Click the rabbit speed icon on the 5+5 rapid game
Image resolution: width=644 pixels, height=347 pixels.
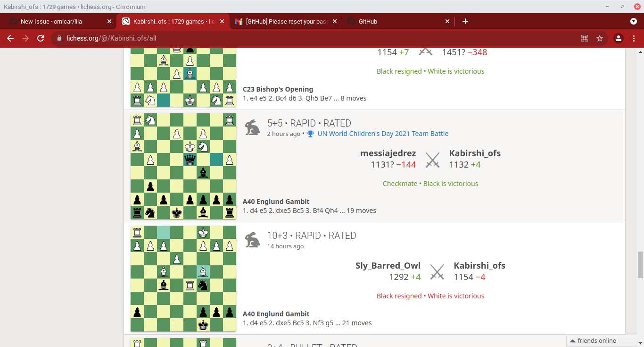252,127
